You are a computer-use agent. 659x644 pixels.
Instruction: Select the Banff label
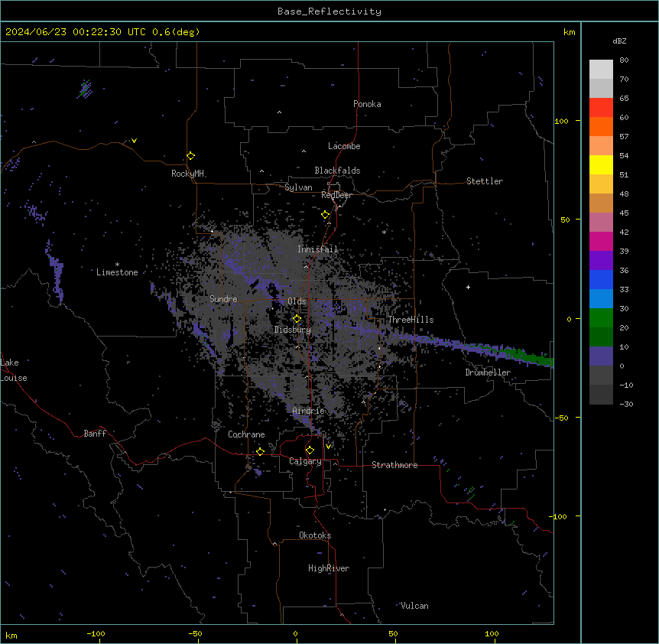pyautogui.click(x=95, y=434)
